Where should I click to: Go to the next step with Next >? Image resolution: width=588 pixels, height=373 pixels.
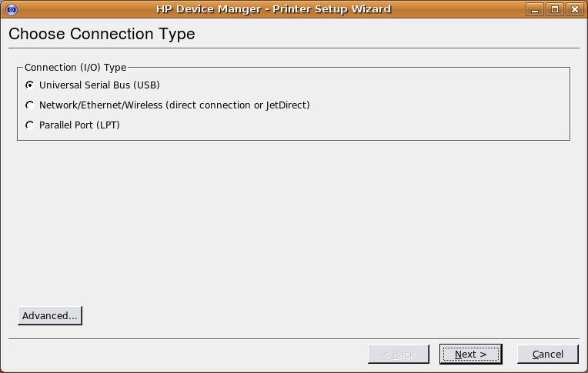tap(470, 355)
